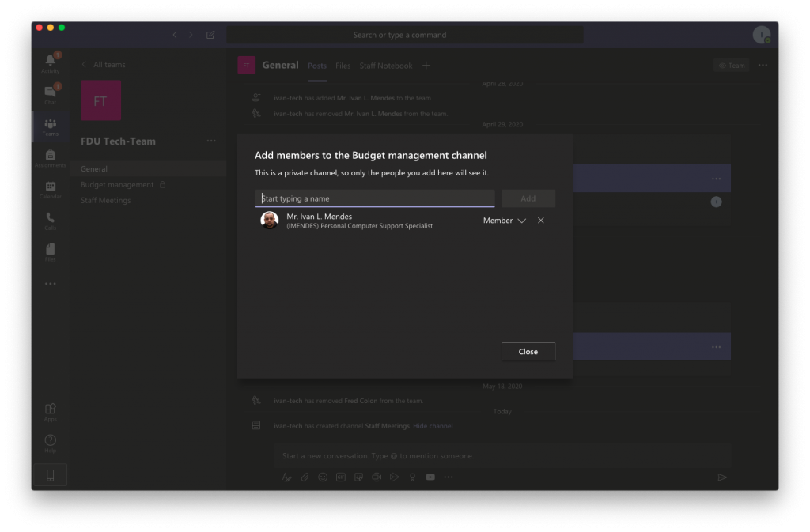810x532 pixels.
Task: Open Assignments in the left rail
Action: (x=50, y=158)
